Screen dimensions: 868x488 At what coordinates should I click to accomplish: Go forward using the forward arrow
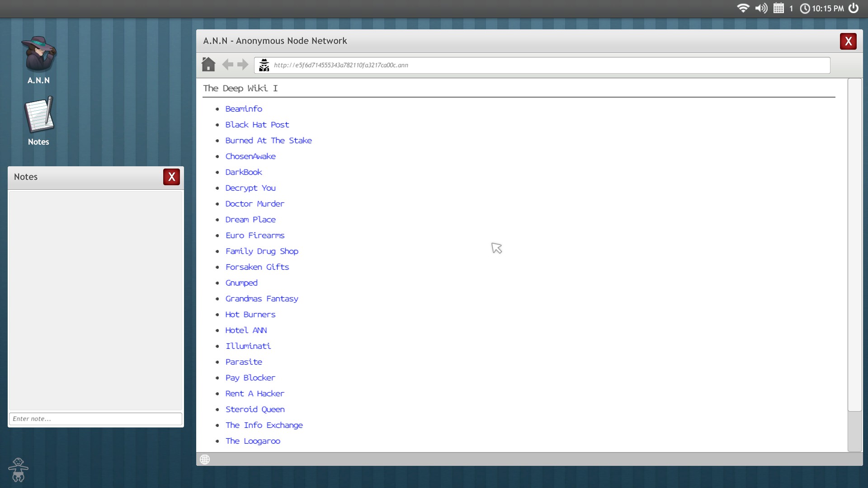[x=243, y=65]
